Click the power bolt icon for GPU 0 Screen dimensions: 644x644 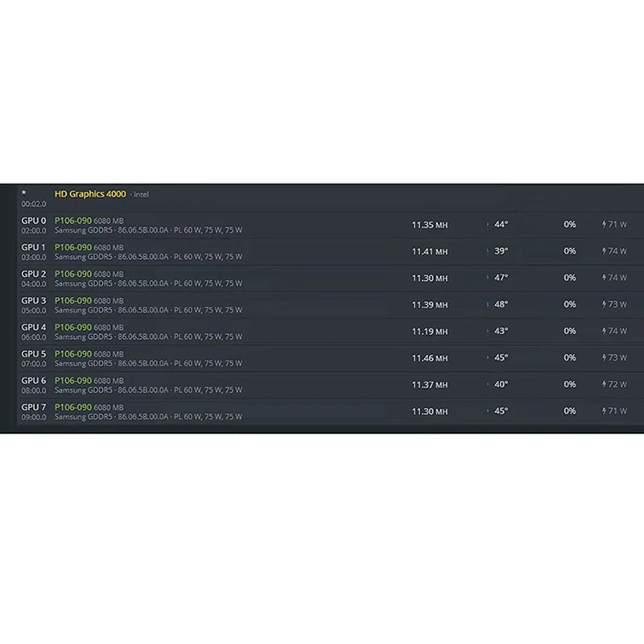point(605,225)
